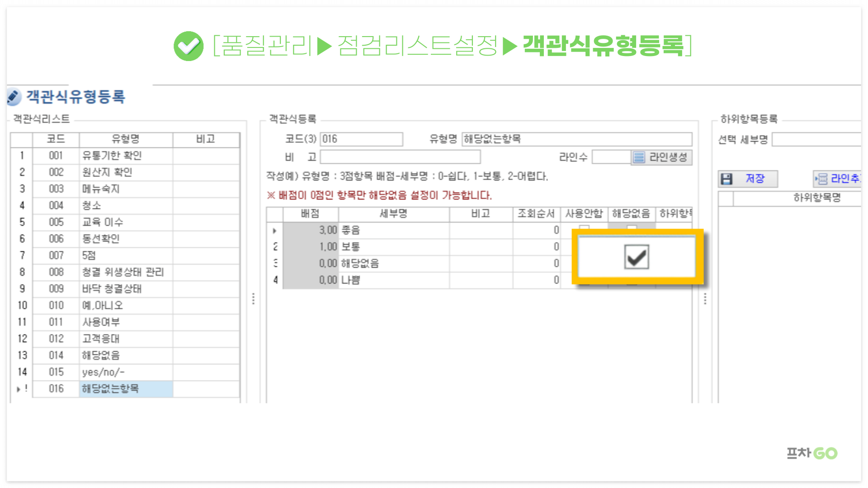Image resolution: width=868 pixels, height=488 pixels.
Task: Click the floppy disk icon on 저장 button
Action: 726,179
